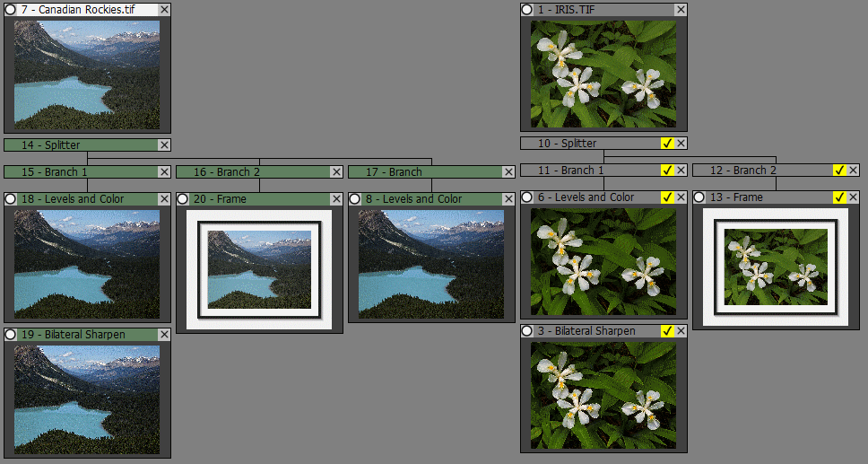Toggle the circle on 19 - Bilateral Sharpen
The height and width of the screenshot is (464, 868).
[x=11, y=334]
